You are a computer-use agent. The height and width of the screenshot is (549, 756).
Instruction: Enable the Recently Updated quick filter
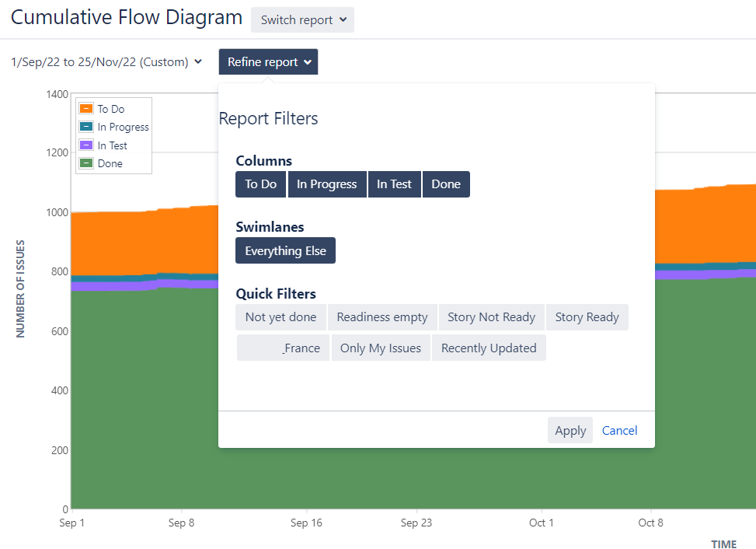[x=489, y=348]
